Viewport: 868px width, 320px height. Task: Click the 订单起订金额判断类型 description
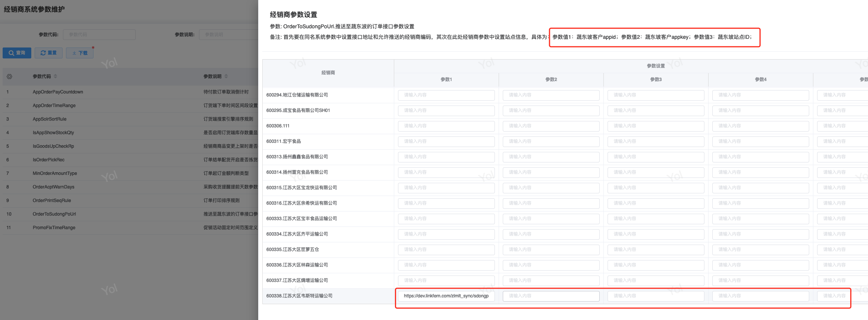pyautogui.click(x=226, y=173)
